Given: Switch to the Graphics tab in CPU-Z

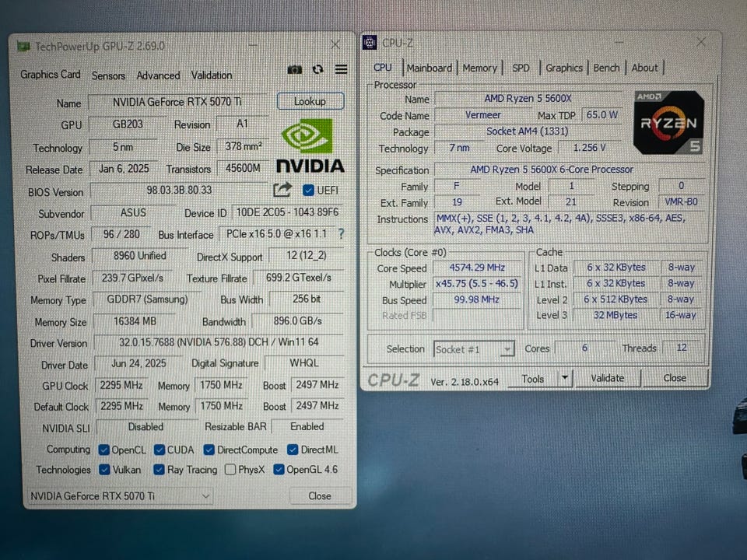Looking at the screenshot, I should point(564,68).
